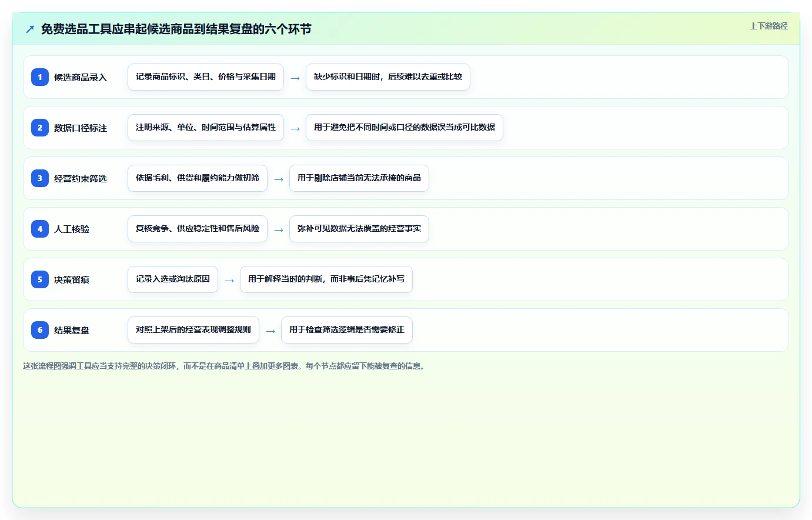Click the arrow in the 决策留痕 row
Image resolution: width=812 pixels, height=520 pixels.
(x=229, y=281)
